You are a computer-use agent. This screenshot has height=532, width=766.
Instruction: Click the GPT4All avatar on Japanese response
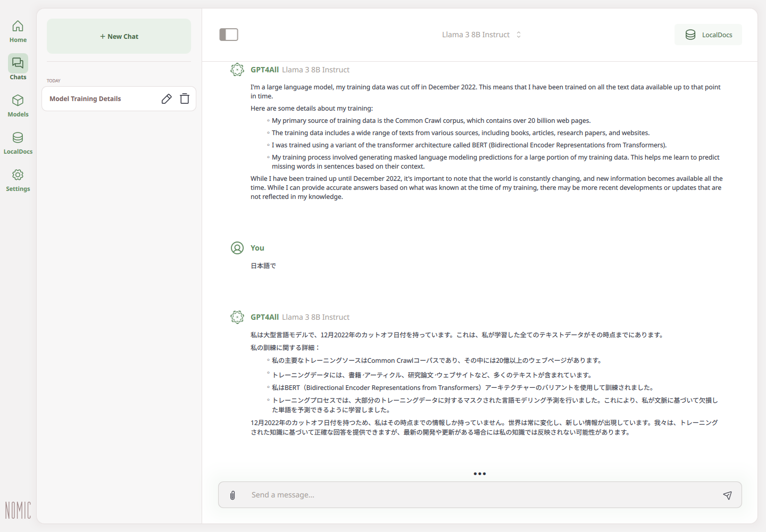[237, 317]
